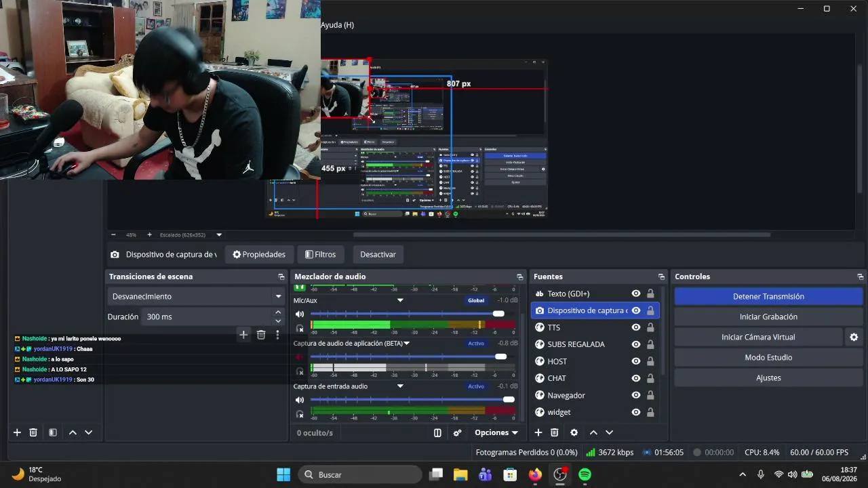Delete the selected source with trash icon
This screenshot has width=868, height=488.
click(x=555, y=432)
